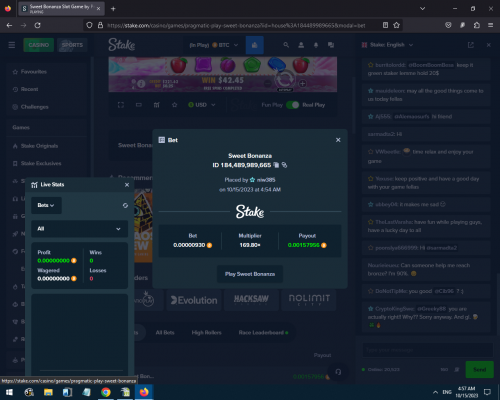This screenshot has width=500, height=400.
Task: Open the All games filter dropdown
Action: 79,229
